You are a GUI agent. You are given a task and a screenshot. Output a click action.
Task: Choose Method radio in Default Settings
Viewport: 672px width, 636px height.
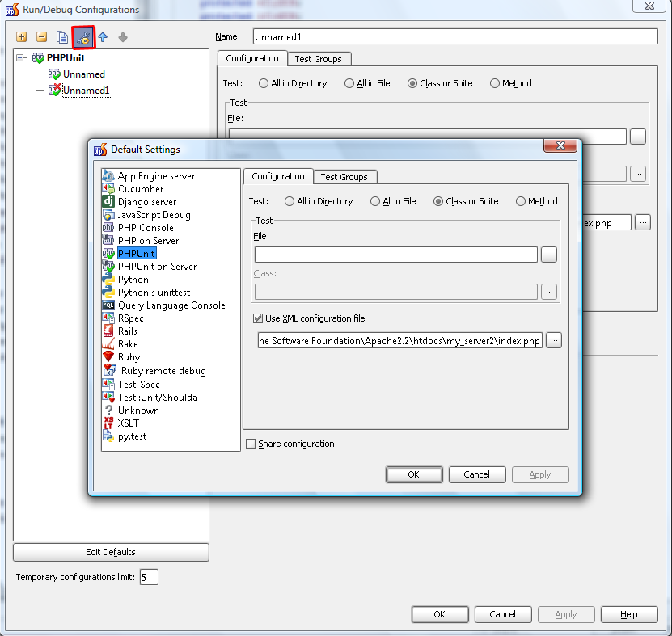point(521,201)
